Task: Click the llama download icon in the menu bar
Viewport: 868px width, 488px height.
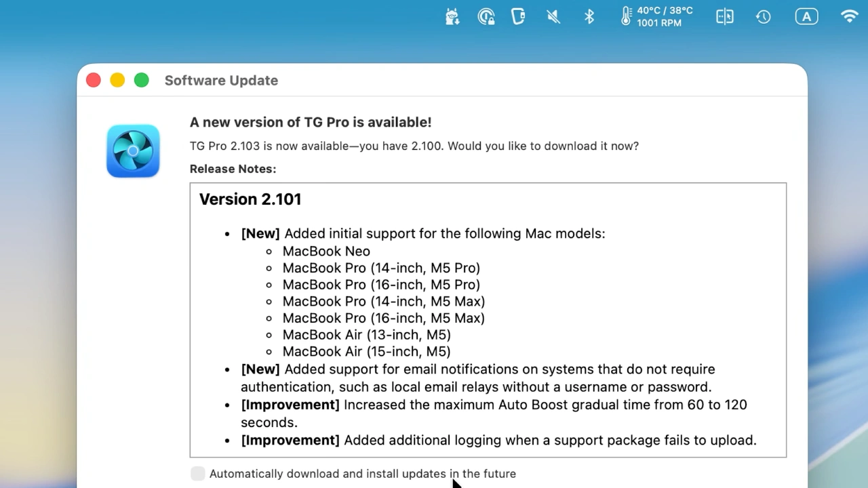Action: point(452,16)
